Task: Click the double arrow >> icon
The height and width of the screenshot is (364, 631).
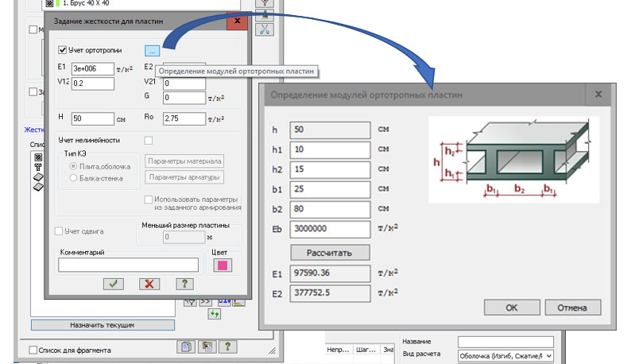Action: (x=205, y=302)
